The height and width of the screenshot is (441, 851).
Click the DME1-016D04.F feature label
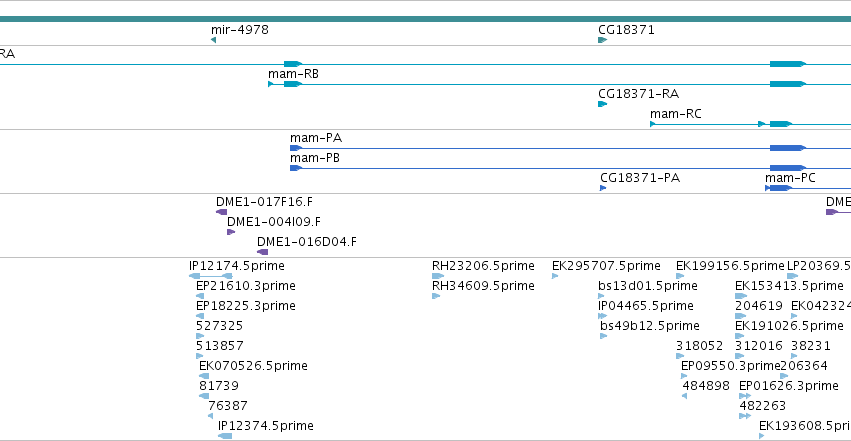pyautogui.click(x=307, y=242)
